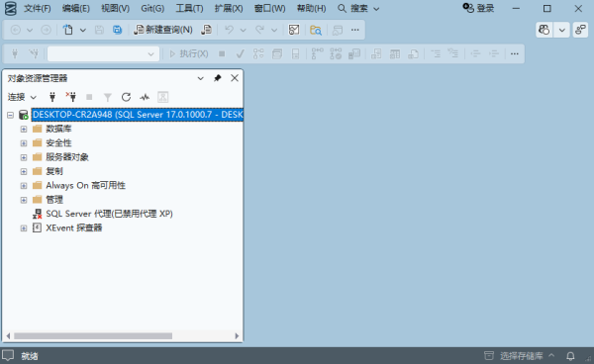
Task: Open the available databases combo box
Action: pyautogui.click(x=103, y=53)
